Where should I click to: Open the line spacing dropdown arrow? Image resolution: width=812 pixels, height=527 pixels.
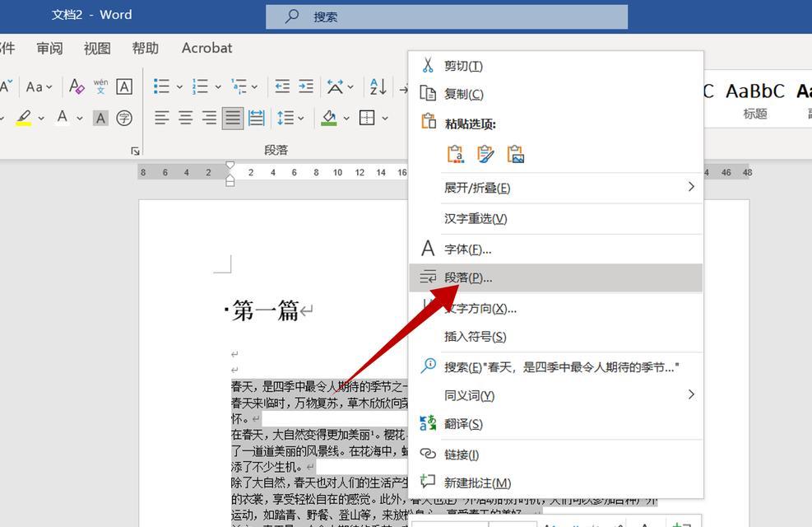(x=301, y=118)
